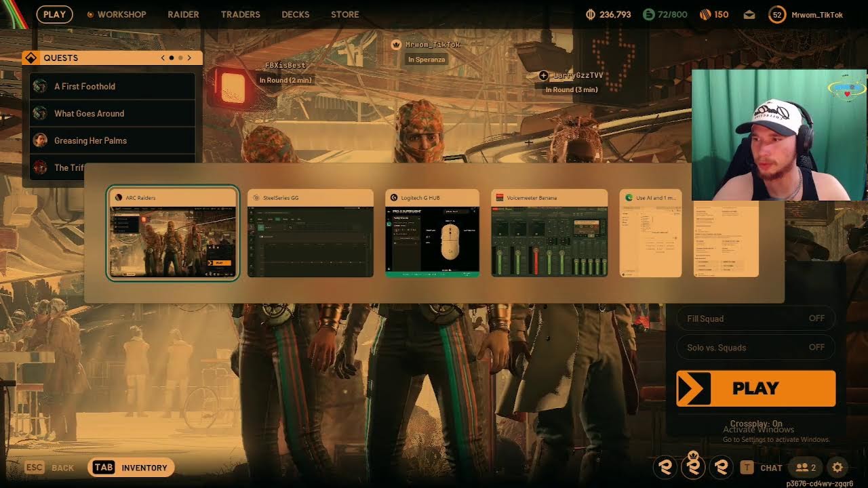Click the 'In Speranza' status label

click(x=427, y=60)
